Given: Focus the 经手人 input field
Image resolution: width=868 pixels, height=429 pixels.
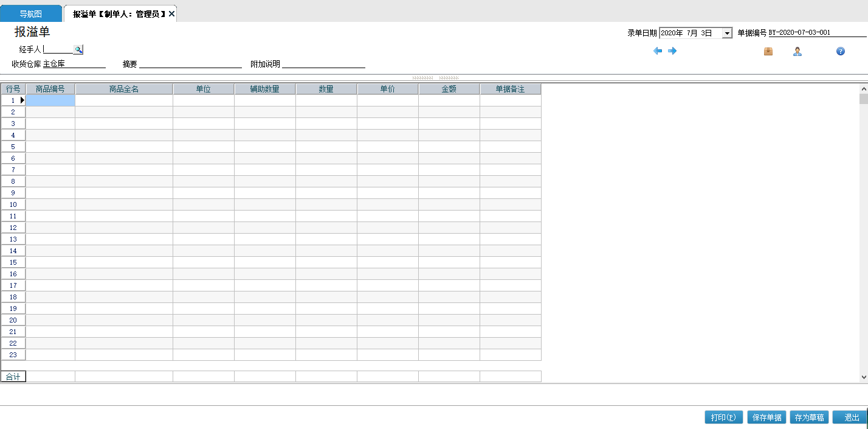Looking at the screenshot, I should click(x=58, y=50).
